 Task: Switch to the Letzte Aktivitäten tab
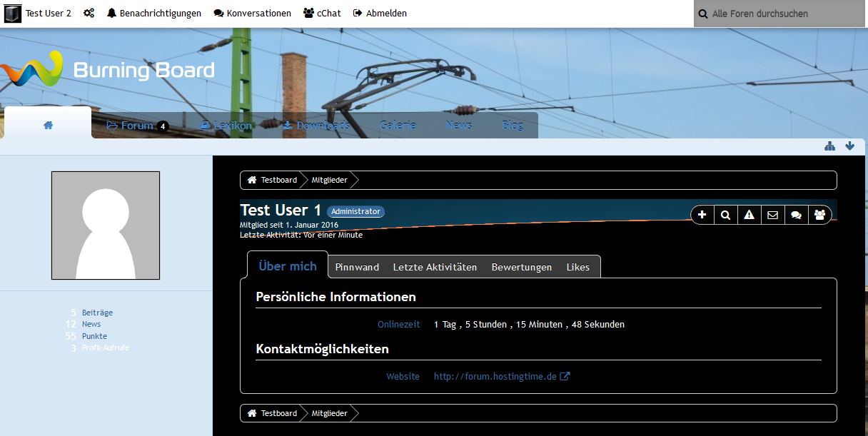[x=435, y=267]
